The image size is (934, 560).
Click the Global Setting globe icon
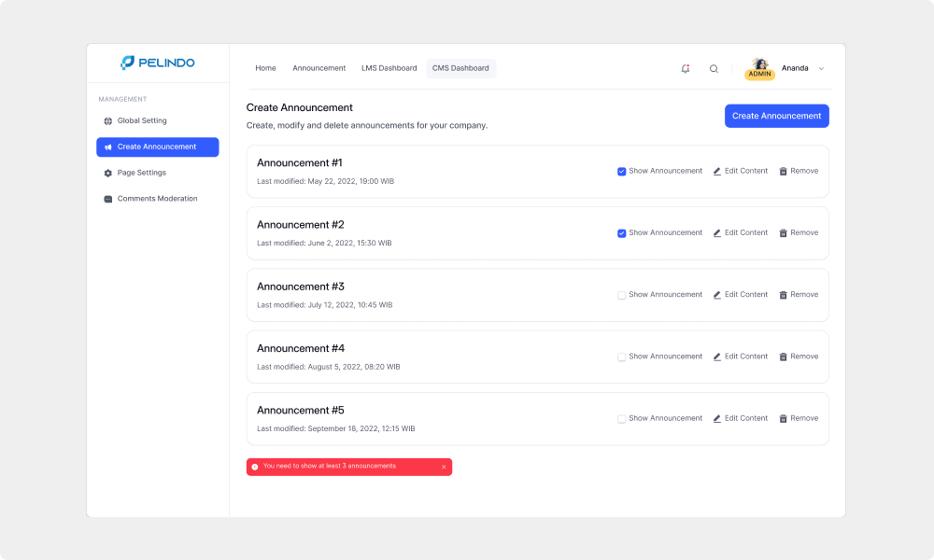tap(107, 120)
